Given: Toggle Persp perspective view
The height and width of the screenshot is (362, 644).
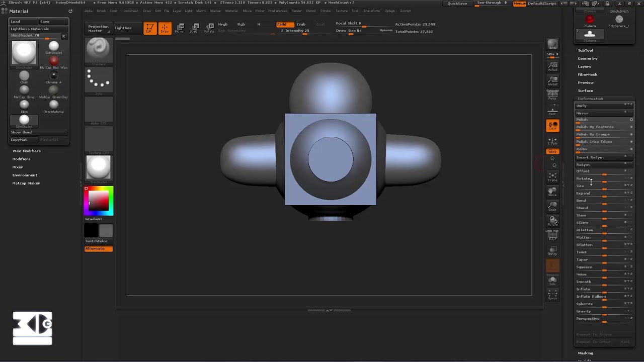Looking at the screenshot, I should pos(552,96).
